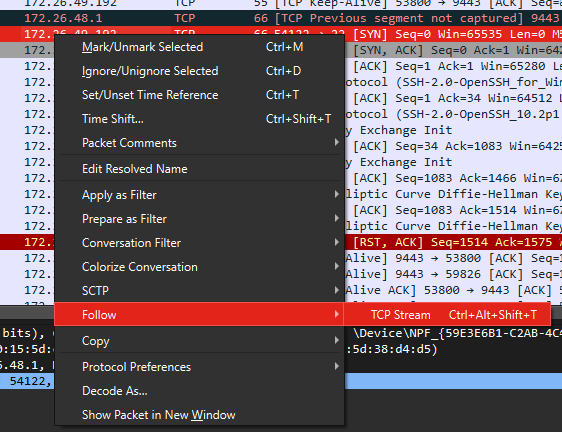Choose TCP Stream in Follow submenu
The height and width of the screenshot is (432, 562).
447,314
